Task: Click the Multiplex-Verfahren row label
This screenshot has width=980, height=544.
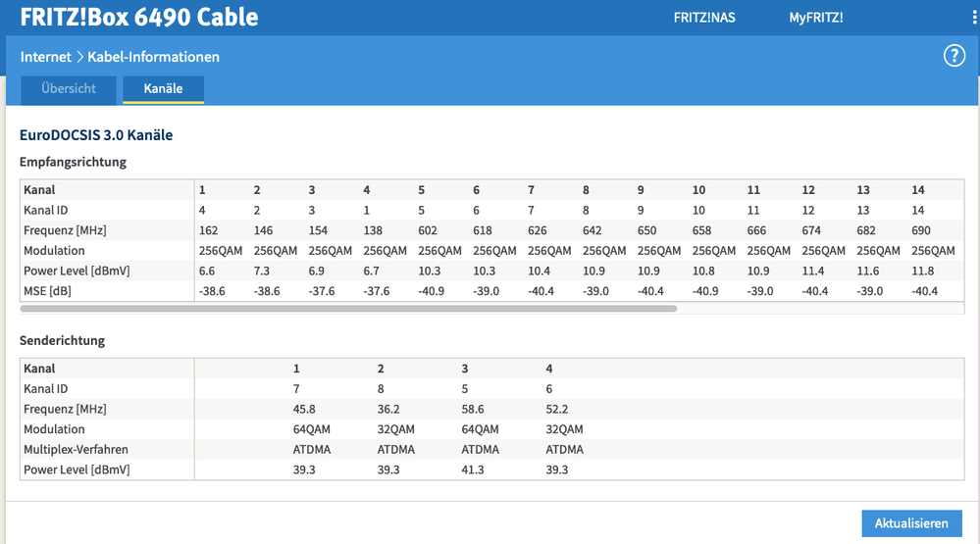Action: coord(76,450)
